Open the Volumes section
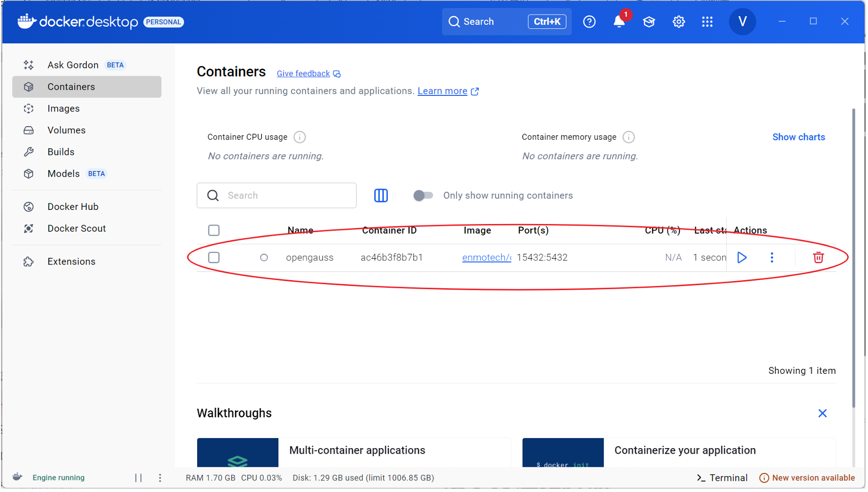 [x=87, y=130]
